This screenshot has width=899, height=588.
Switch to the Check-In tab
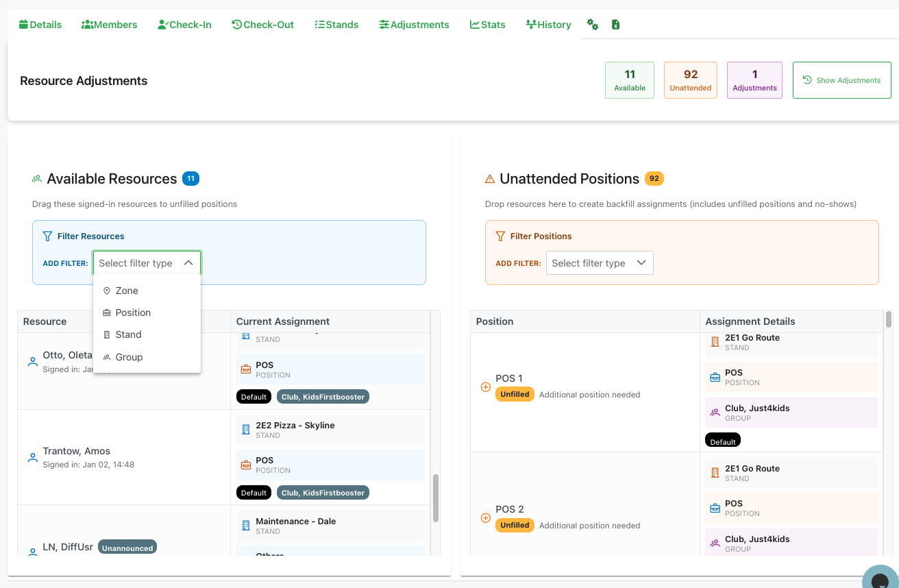(184, 25)
